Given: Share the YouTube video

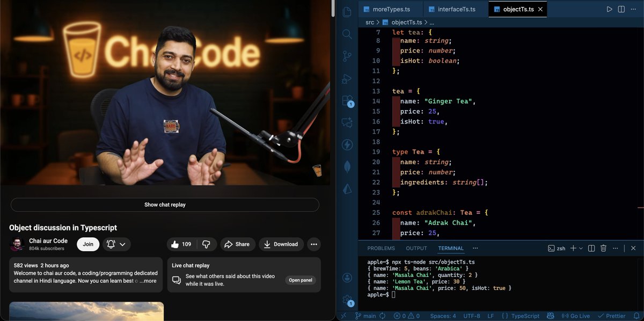Looking at the screenshot, I should tap(237, 244).
